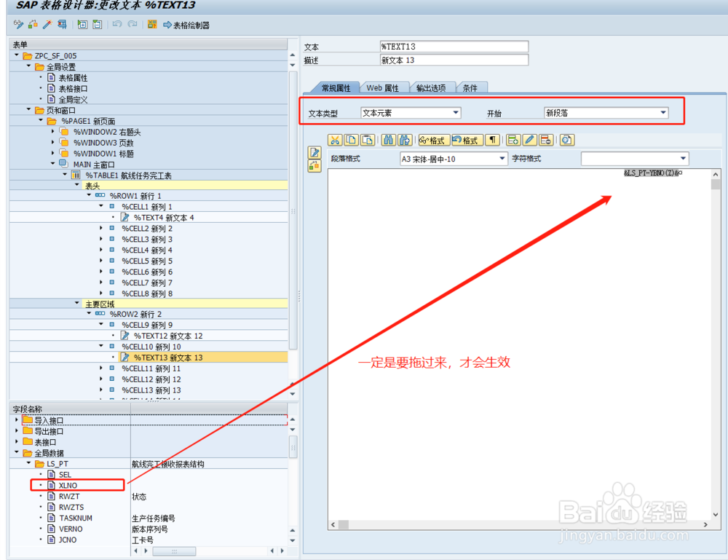Open Find using the binoculars icon
The width and height of the screenshot is (728, 560).
click(387, 140)
